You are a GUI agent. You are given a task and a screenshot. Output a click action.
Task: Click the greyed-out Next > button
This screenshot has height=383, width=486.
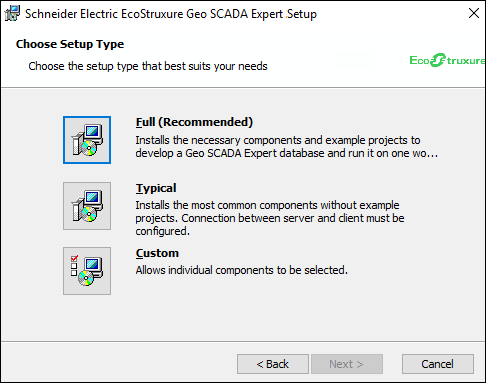click(347, 364)
